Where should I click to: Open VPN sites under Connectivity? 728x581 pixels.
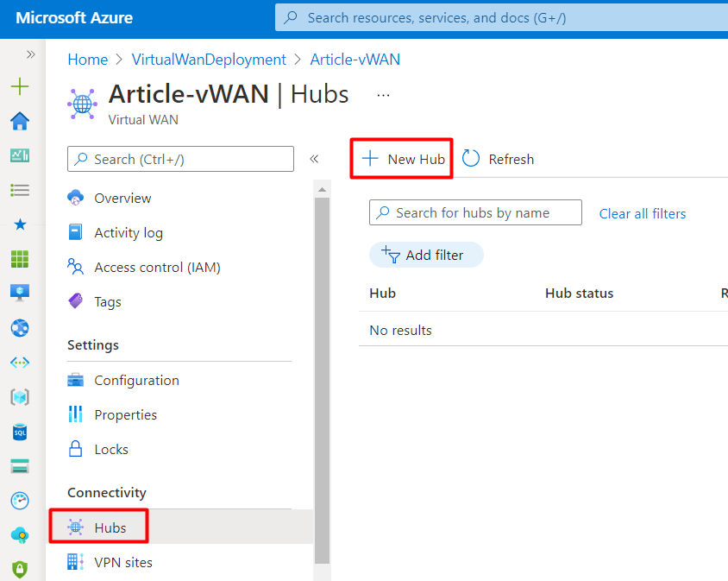[123, 562]
